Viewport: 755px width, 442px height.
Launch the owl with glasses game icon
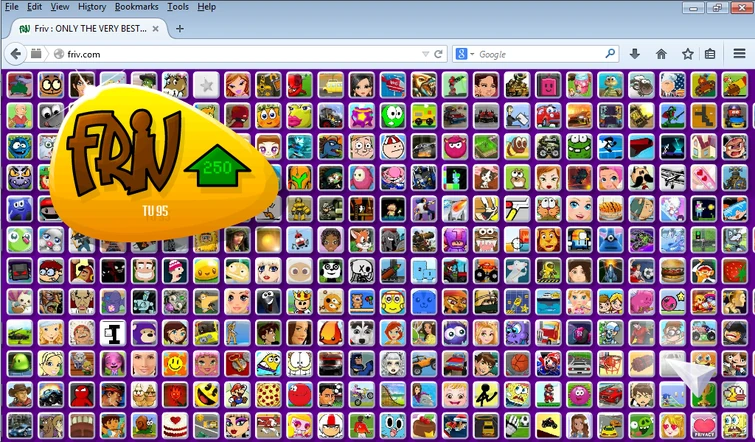click(x=51, y=84)
